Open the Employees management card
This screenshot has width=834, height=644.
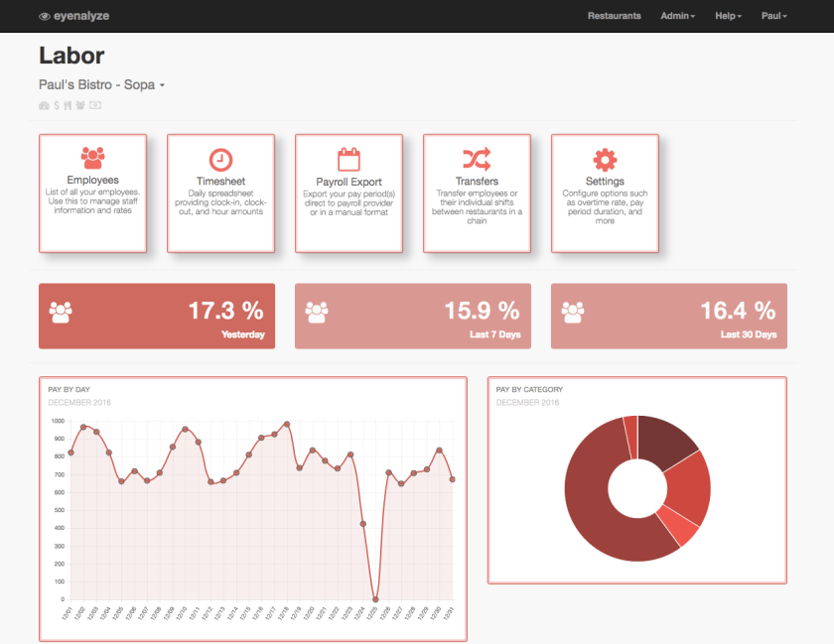[92, 193]
